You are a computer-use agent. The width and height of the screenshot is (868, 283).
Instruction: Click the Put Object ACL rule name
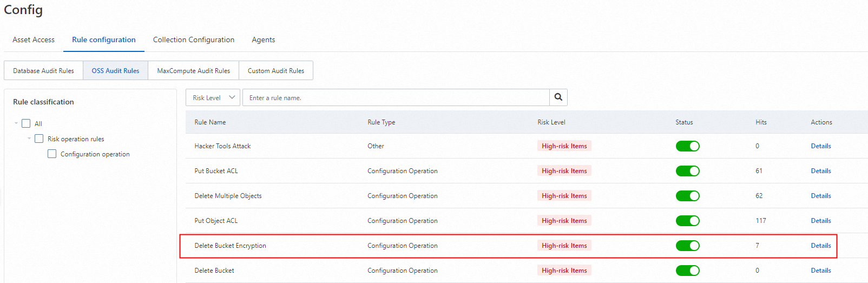(x=216, y=221)
